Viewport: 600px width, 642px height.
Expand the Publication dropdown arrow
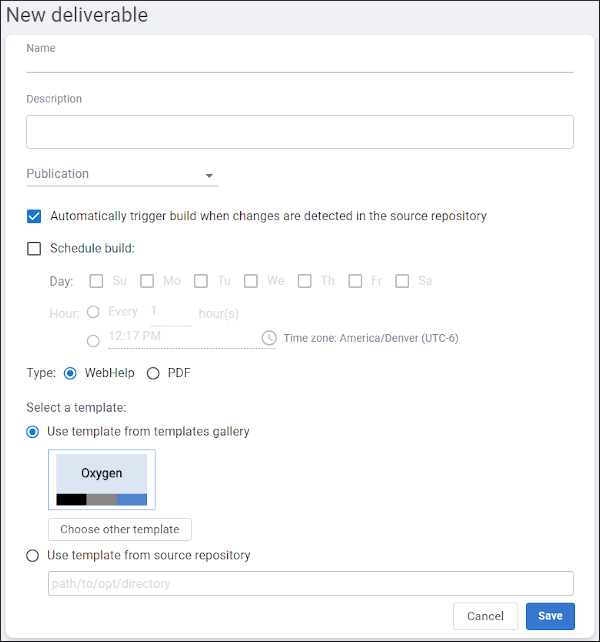tap(209, 176)
